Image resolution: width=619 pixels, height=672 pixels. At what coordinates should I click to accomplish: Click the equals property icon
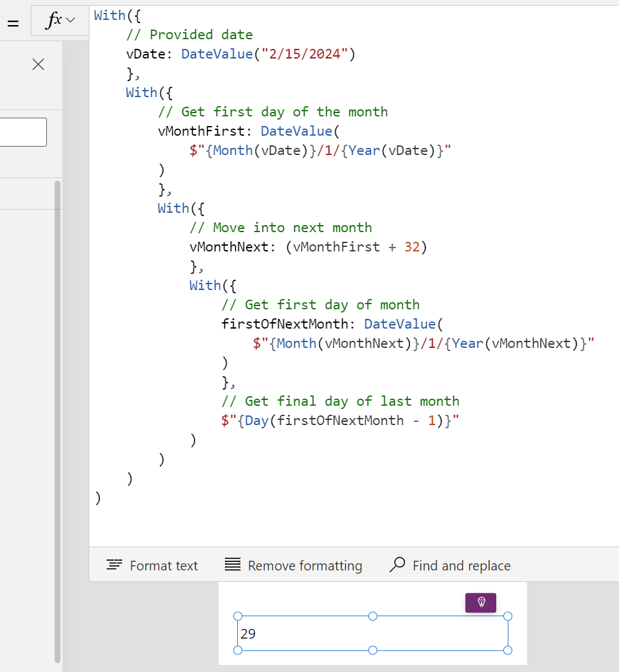[13, 20]
